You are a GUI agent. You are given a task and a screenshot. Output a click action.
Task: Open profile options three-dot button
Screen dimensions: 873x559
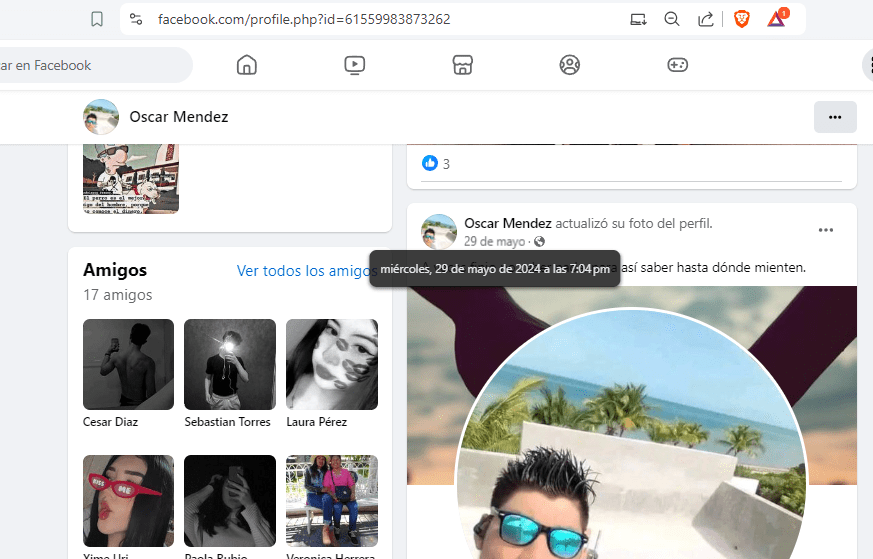835,117
